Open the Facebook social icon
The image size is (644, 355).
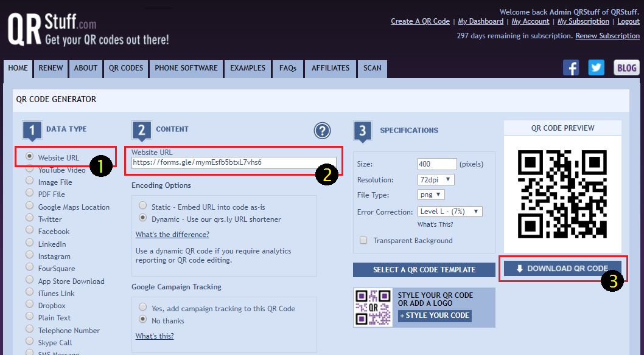[571, 67]
